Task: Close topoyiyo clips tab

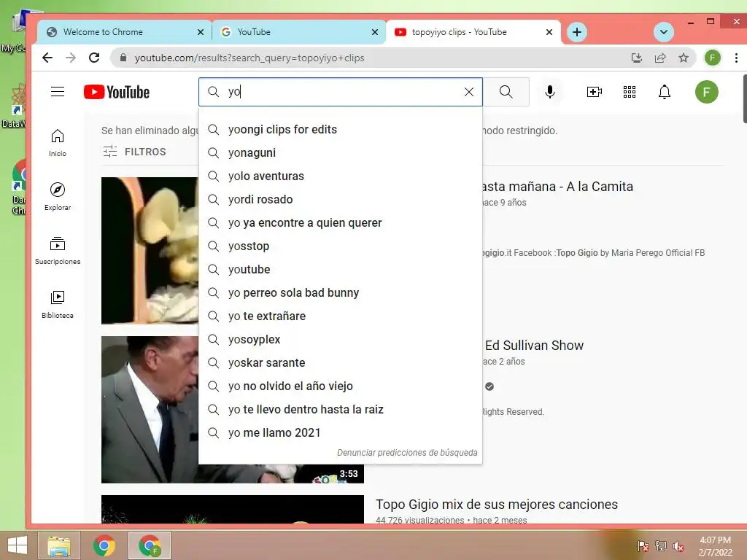Action: click(x=549, y=32)
